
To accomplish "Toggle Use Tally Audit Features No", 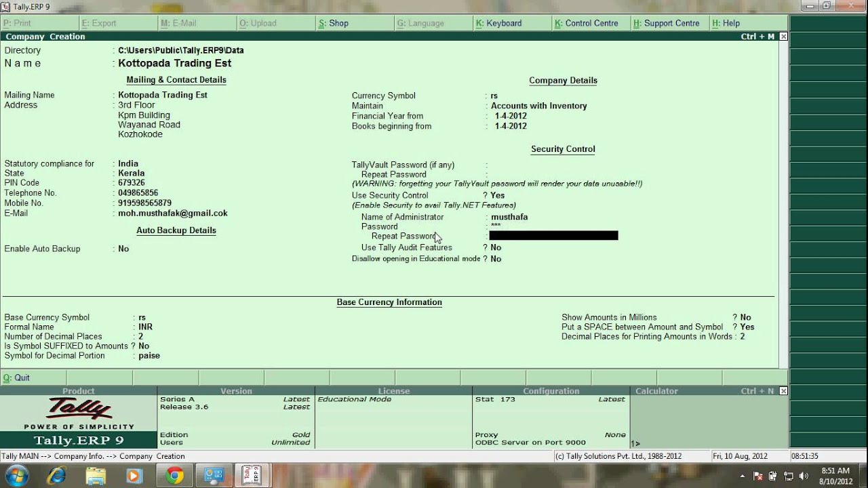I will point(496,247).
